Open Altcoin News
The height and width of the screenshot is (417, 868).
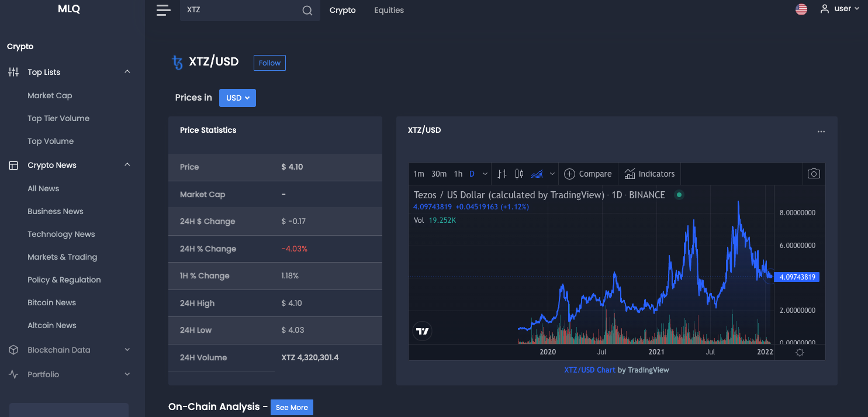click(x=52, y=325)
